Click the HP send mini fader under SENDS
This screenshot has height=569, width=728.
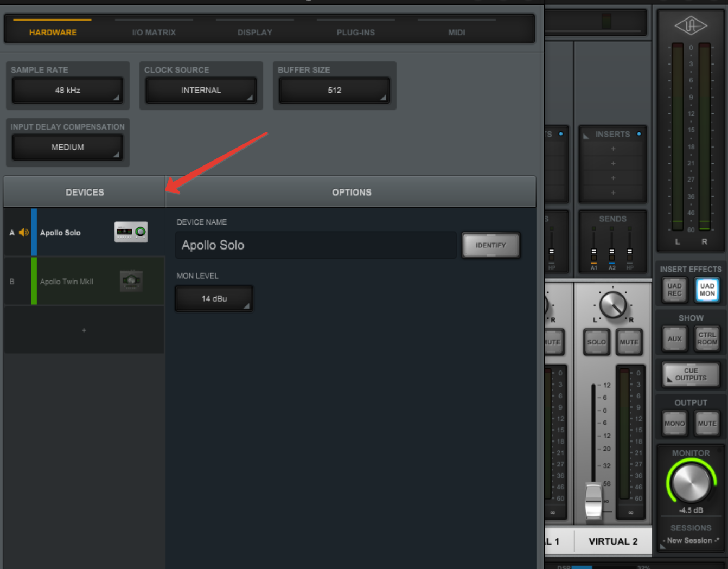click(x=629, y=252)
